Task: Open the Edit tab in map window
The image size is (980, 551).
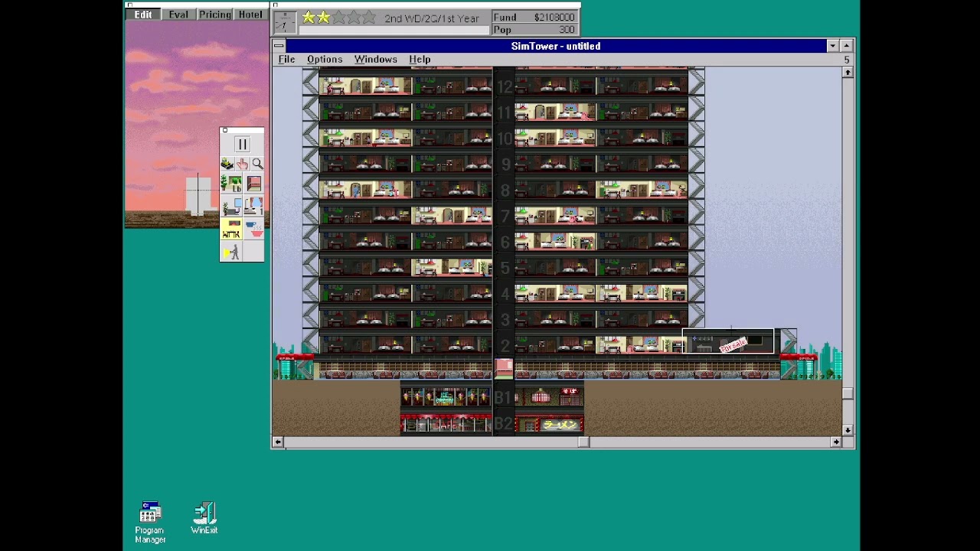Action: pos(143,15)
